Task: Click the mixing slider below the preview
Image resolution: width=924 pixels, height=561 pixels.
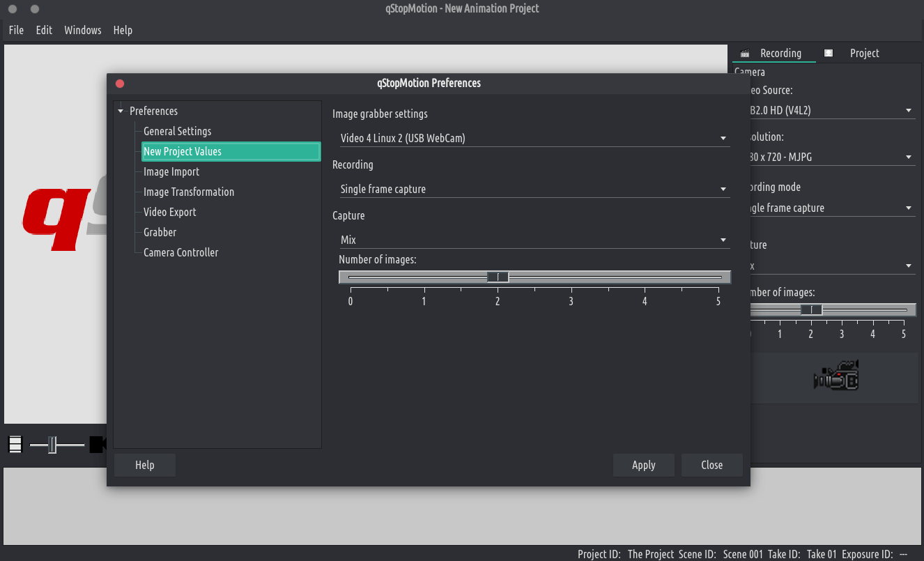Action: point(56,444)
